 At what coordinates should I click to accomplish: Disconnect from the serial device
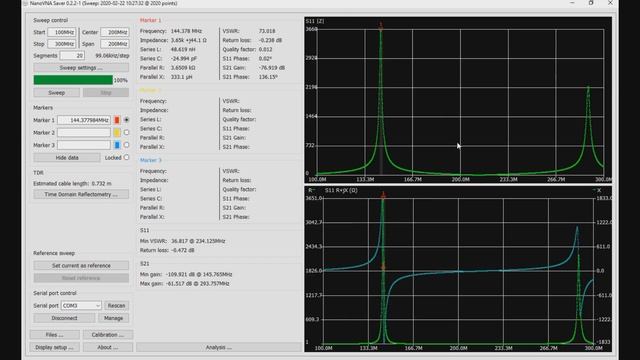[64, 318]
